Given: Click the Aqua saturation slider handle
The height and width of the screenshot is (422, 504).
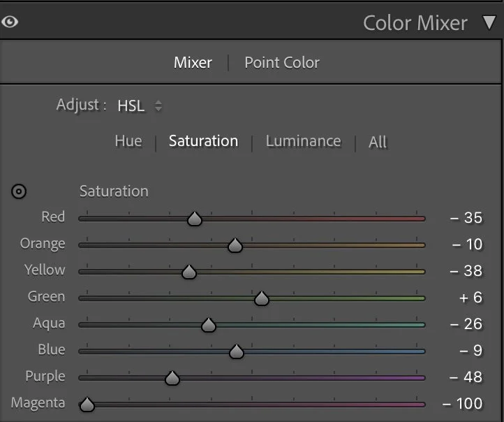Looking at the screenshot, I should (209, 325).
